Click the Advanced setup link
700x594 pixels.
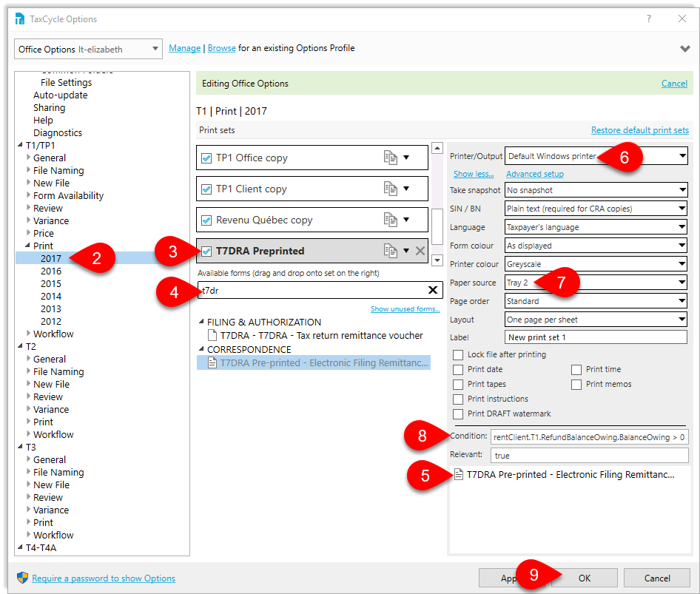click(535, 174)
